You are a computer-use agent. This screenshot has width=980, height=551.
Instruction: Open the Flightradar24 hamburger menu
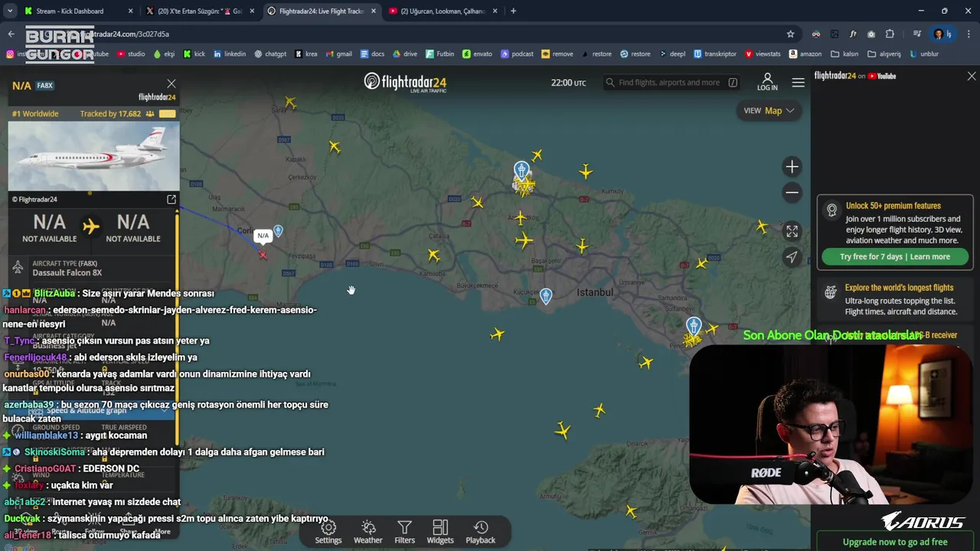click(798, 83)
